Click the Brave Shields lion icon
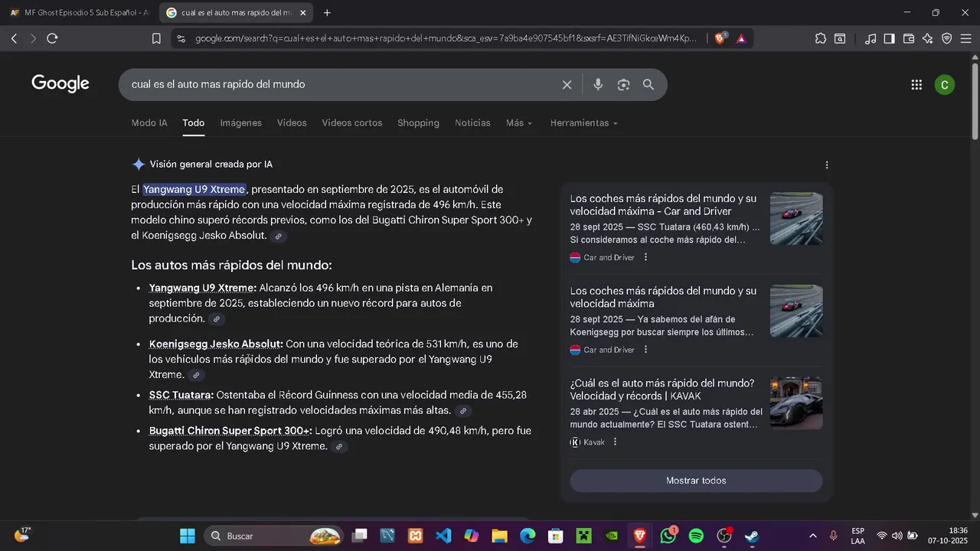Screen dimensions: 980x551 coord(720,38)
